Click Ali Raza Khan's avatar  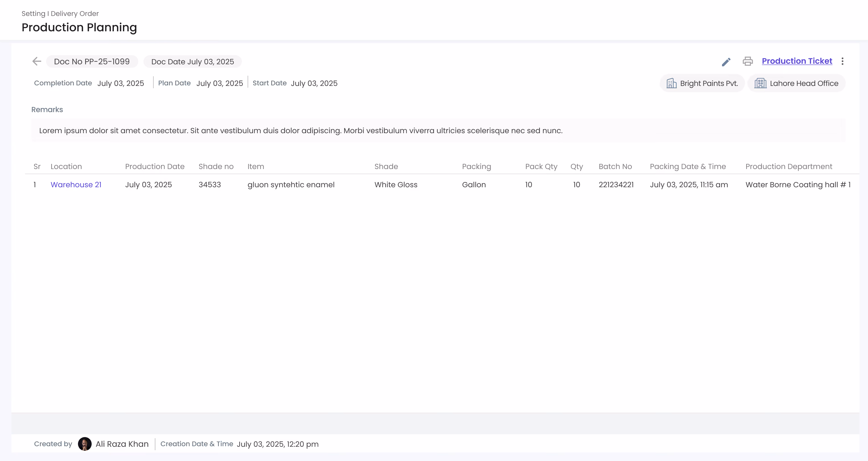click(x=85, y=444)
